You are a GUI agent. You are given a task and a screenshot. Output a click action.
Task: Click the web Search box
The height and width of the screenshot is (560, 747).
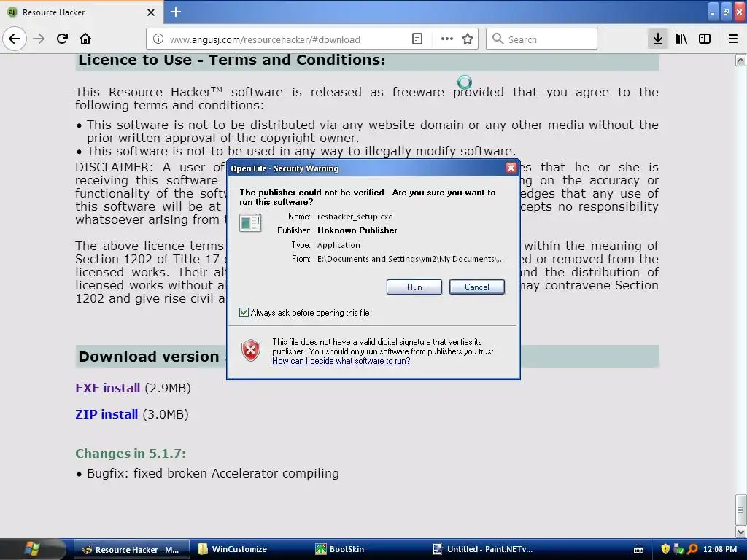[x=541, y=39]
